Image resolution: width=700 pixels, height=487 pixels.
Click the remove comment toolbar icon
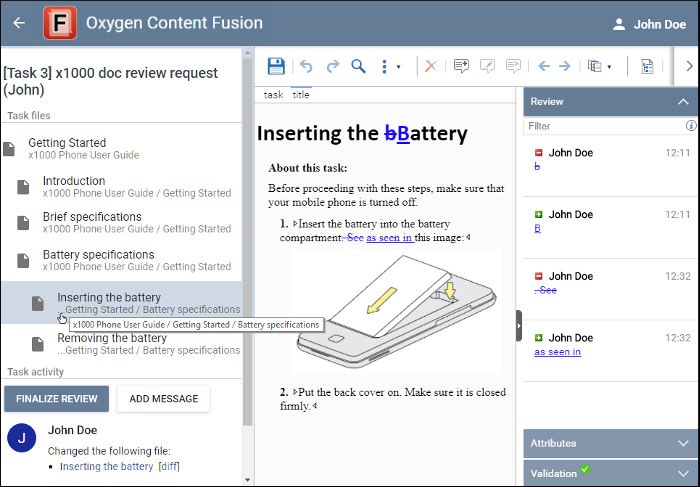513,66
